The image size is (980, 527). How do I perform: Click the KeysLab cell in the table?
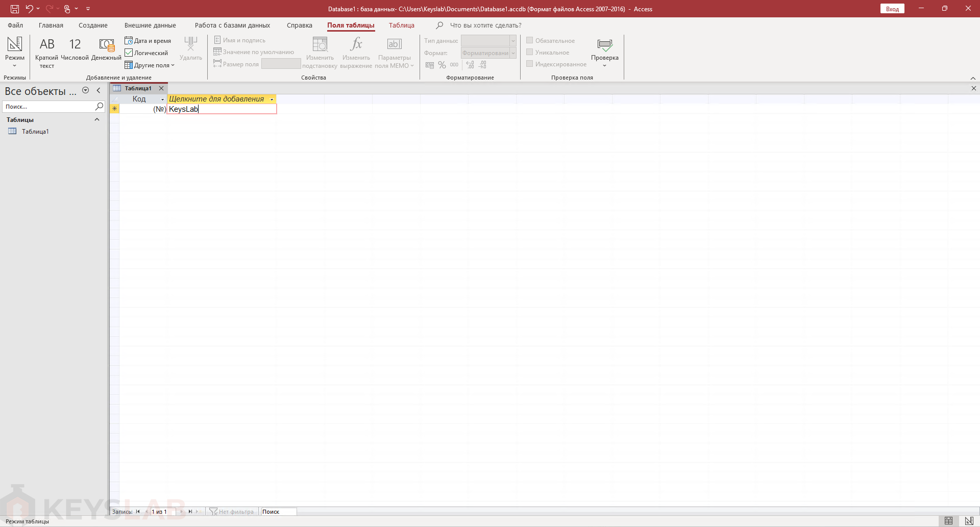(x=222, y=109)
